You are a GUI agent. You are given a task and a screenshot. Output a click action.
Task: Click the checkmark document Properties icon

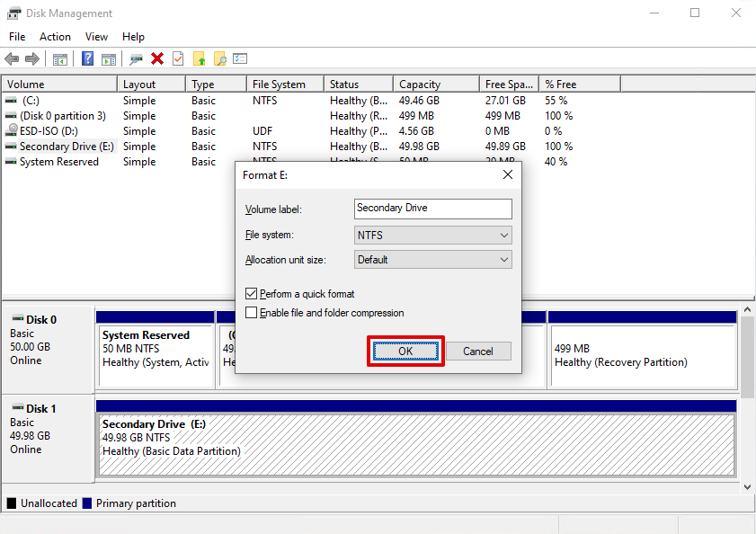pyautogui.click(x=178, y=59)
